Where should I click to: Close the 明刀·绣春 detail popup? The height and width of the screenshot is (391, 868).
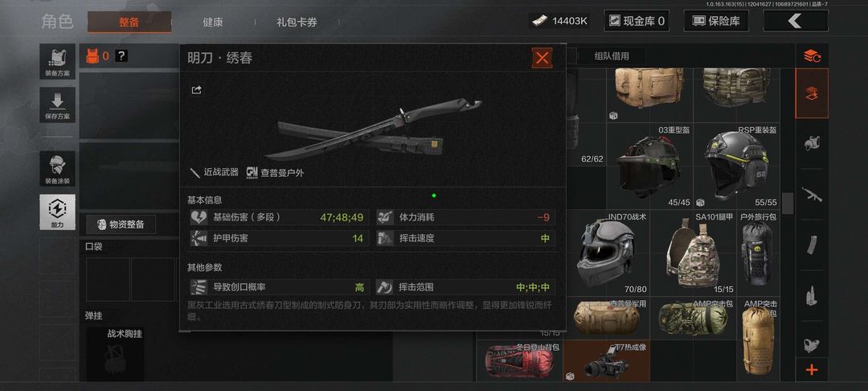[x=542, y=58]
